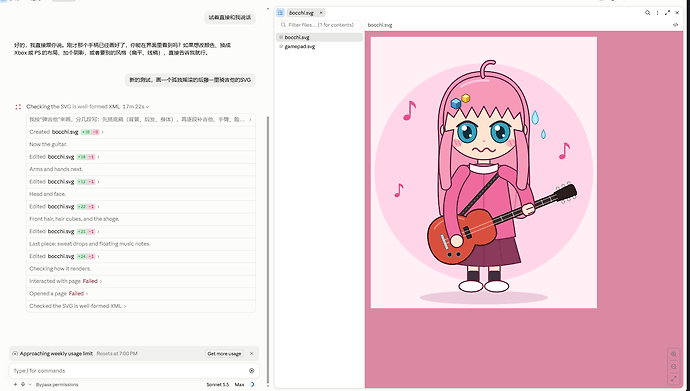Click the 'Resets at 7:00 PM' text
Image resolution: width=690 pixels, height=391 pixels.
point(117,354)
